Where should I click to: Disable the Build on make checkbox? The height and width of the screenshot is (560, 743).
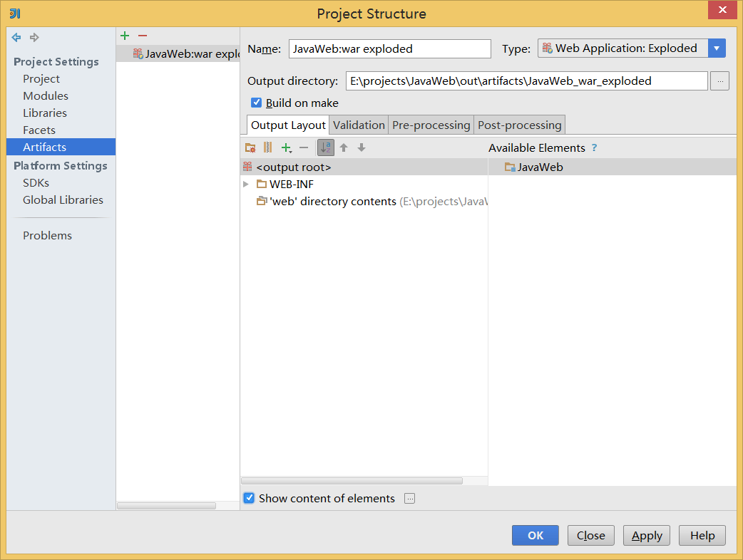point(257,103)
